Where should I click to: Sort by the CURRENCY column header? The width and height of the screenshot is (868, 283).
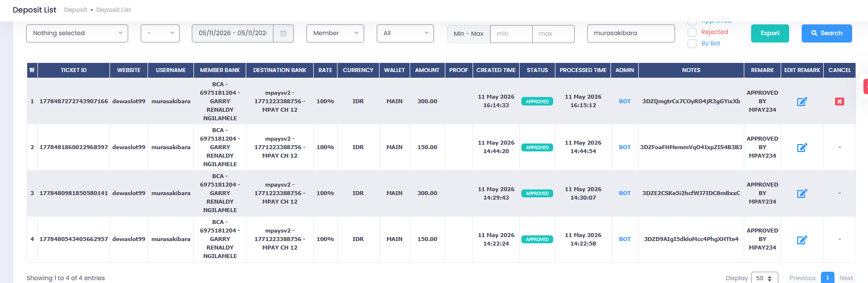358,70
